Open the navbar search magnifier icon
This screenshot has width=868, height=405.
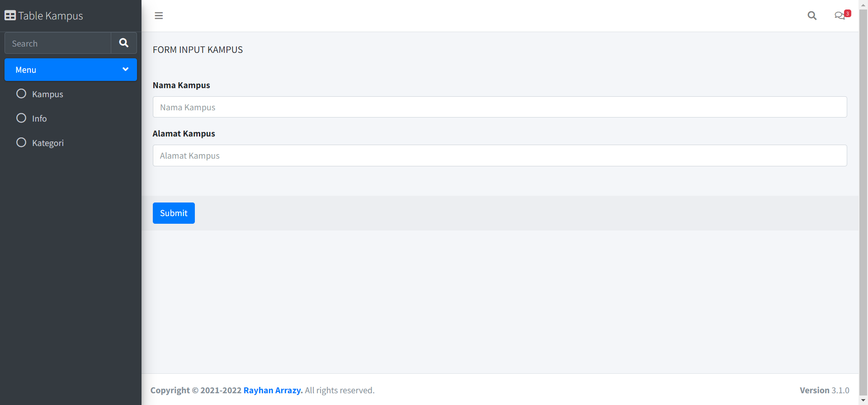(812, 16)
